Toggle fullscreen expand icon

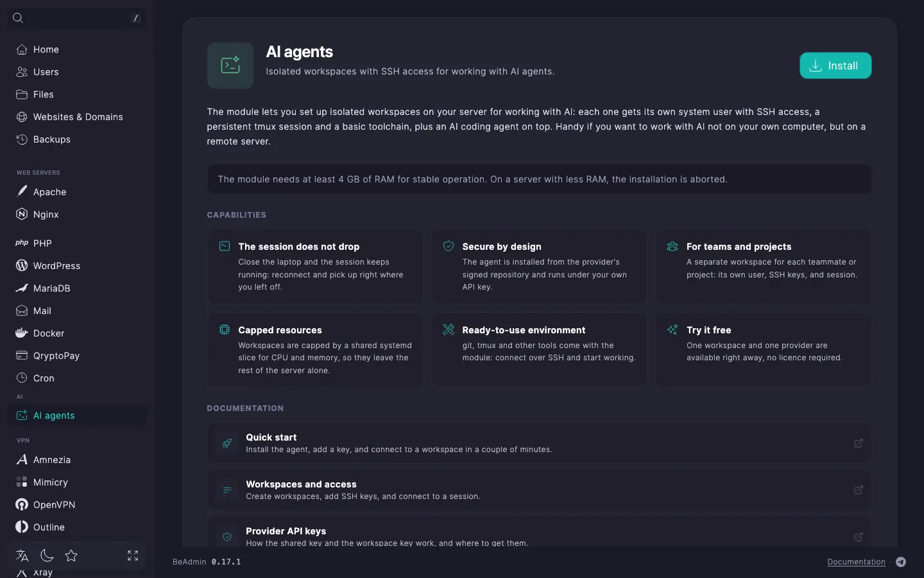(x=133, y=556)
